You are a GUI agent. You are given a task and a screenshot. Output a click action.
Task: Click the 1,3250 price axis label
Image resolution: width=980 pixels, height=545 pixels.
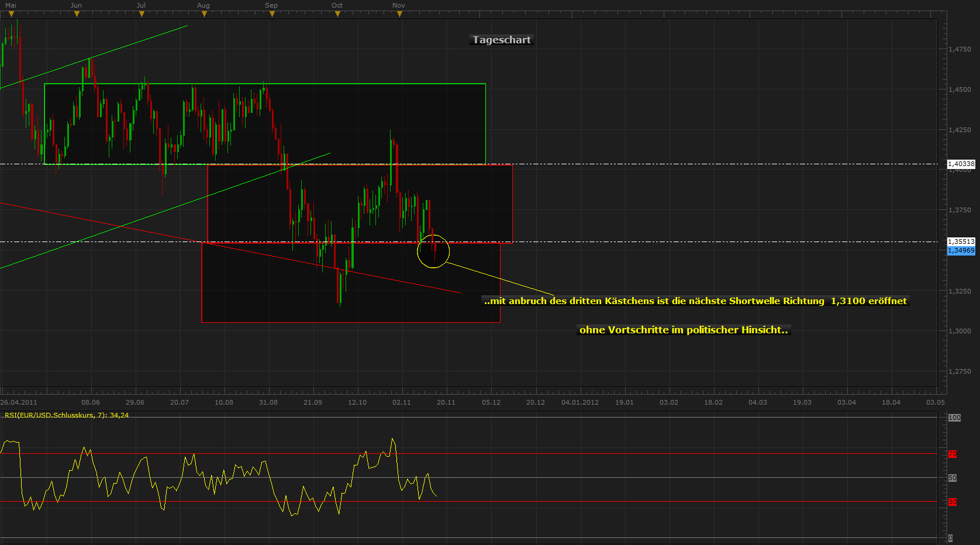[x=960, y=291]
